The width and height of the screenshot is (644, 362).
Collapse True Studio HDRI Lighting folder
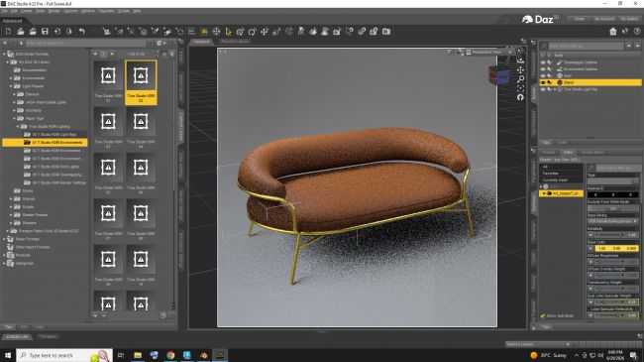click(18, 126)
